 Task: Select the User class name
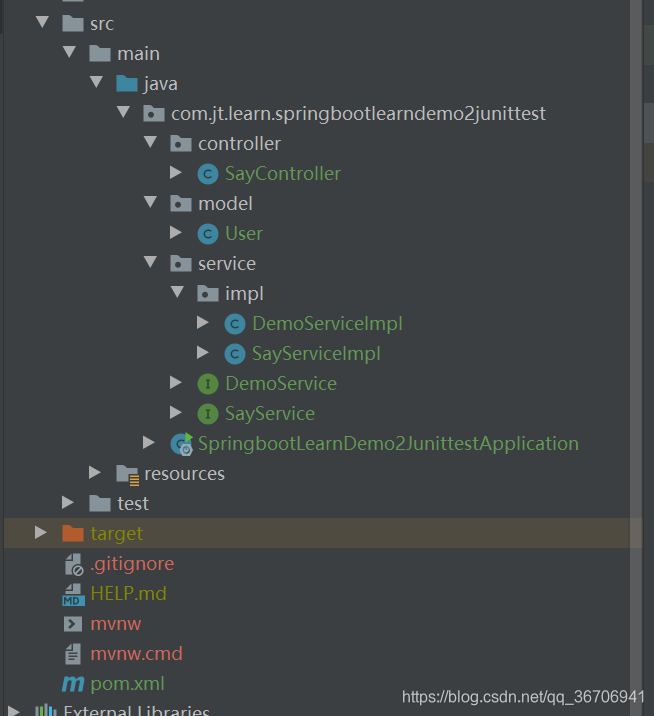click(x=244, y=234)
